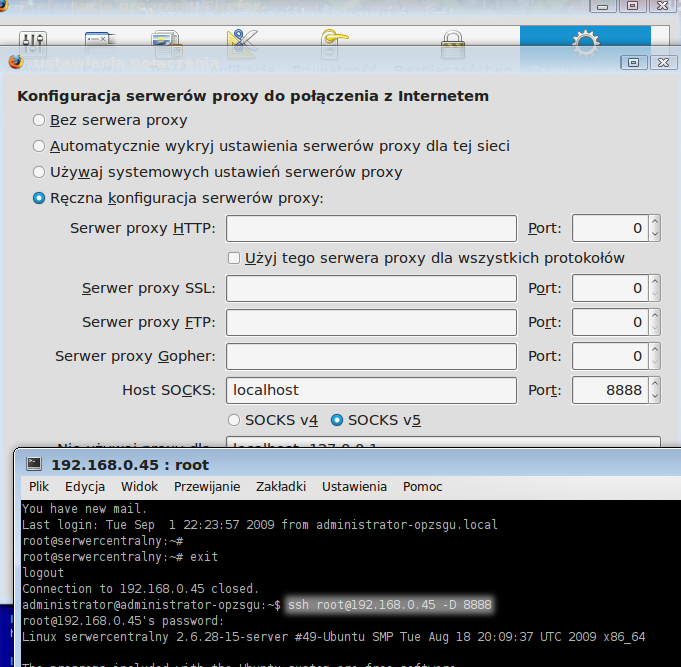This screenshot has height=667, width=681.
Task: Decrease HTTP proxy port with down arrow
Action: click(655, 234)
